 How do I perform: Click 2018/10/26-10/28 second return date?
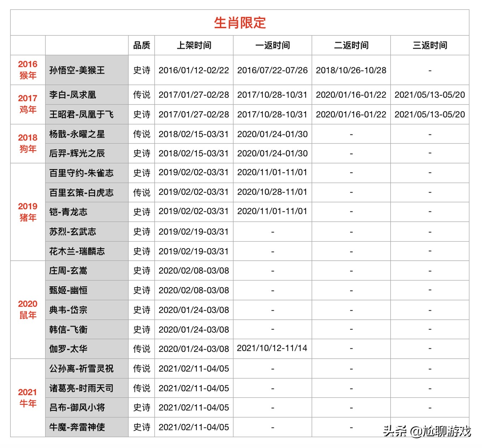351,70
